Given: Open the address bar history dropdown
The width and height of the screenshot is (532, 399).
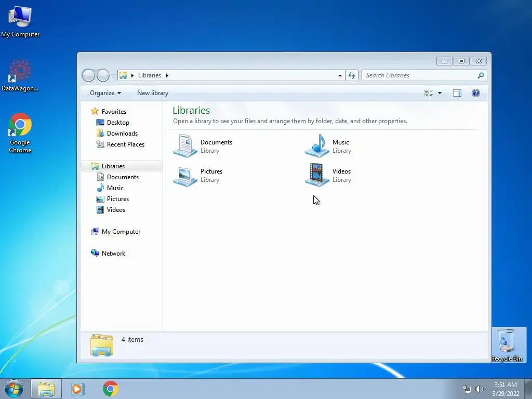Looking at the screenshot, I should click(x=340, y=76).
